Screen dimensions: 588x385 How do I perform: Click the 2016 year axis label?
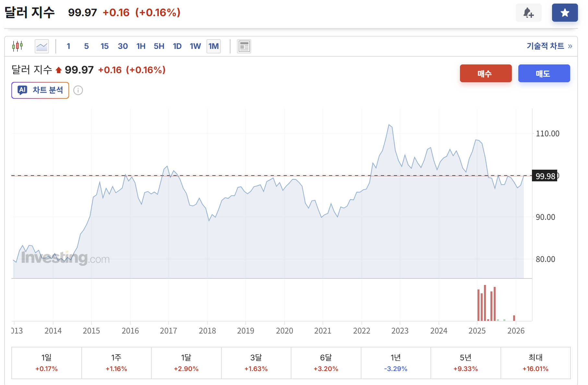[x=130, y=331]
